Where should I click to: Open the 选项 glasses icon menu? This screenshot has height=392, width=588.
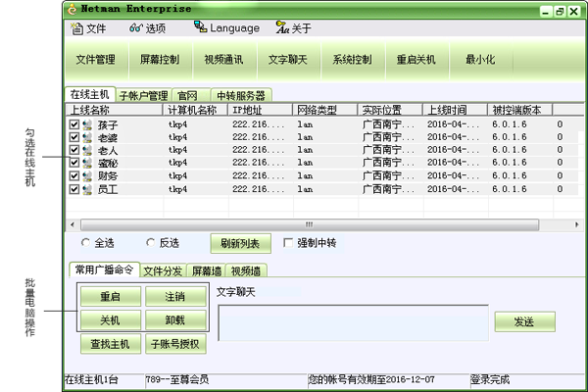pos(136,28)
